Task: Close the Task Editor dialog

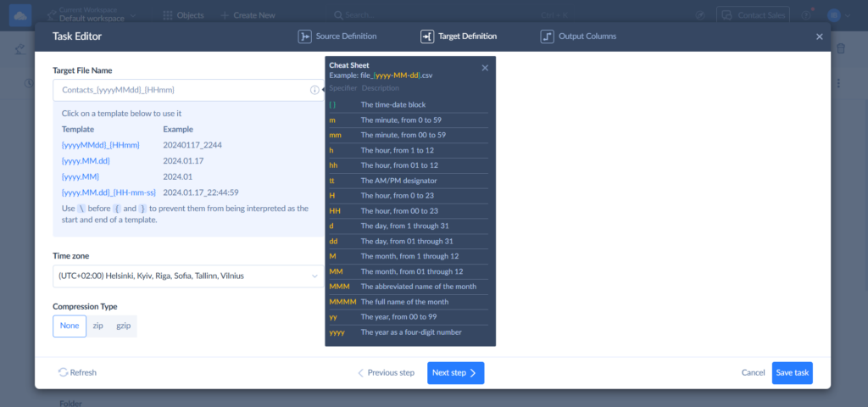Action: pyautogui.click(x=820, y=36)
